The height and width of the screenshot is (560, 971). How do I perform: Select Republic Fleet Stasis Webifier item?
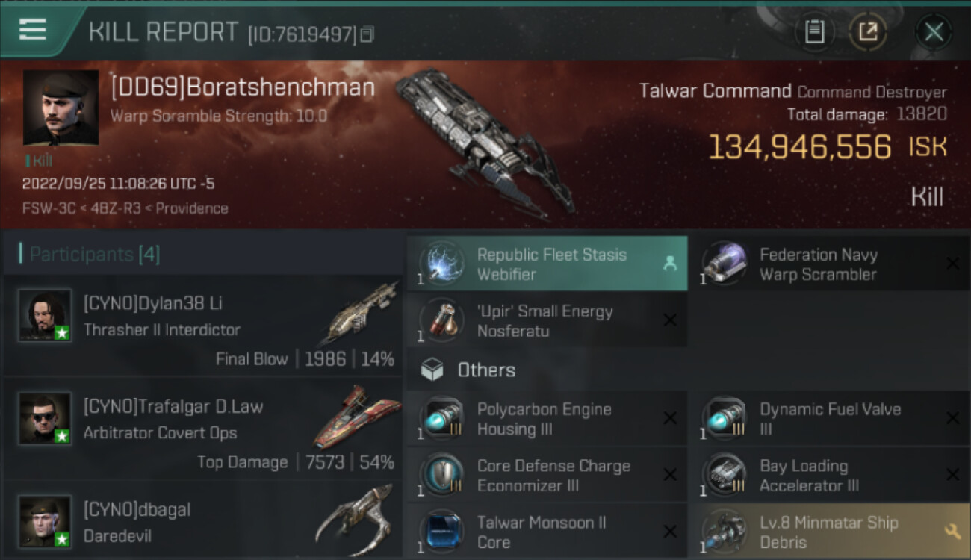coord(547,264)
